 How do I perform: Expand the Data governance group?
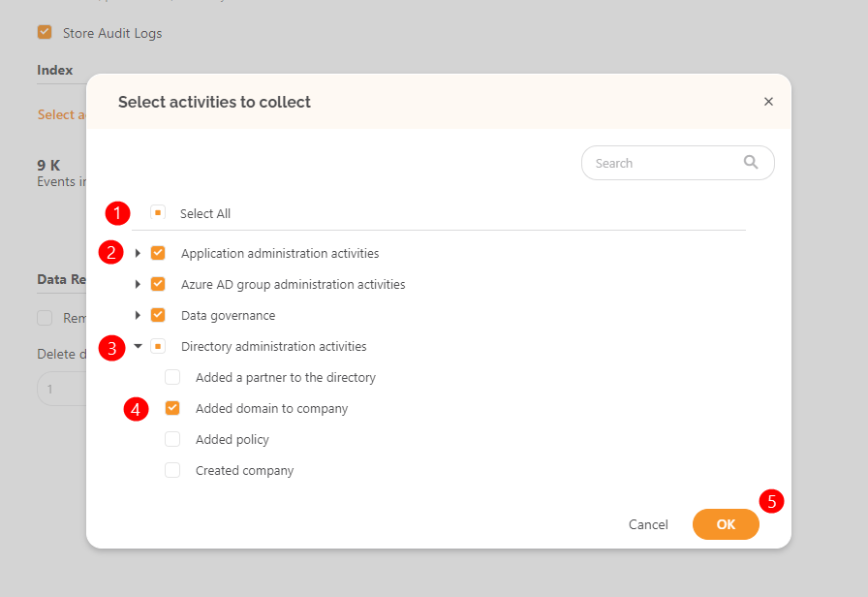(138, 315)
